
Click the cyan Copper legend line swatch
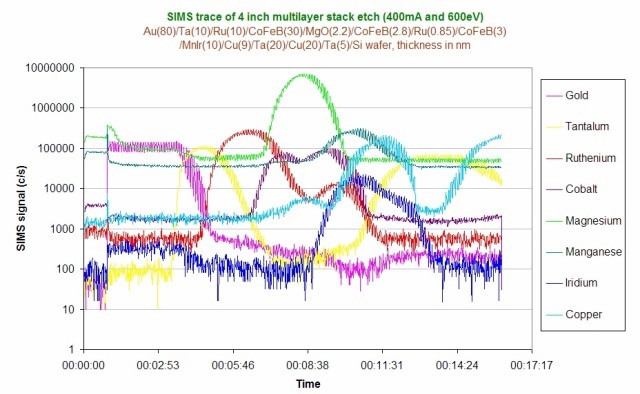point(554,315)
